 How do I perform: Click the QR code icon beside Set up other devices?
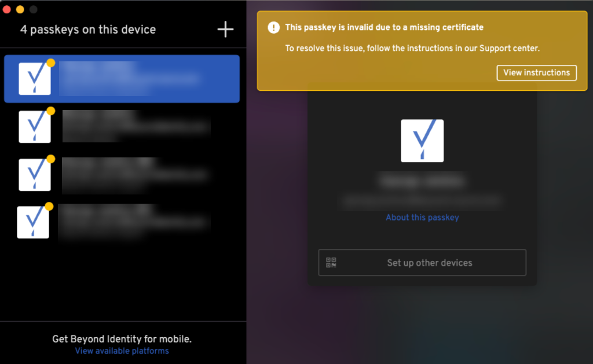(331, 262)
